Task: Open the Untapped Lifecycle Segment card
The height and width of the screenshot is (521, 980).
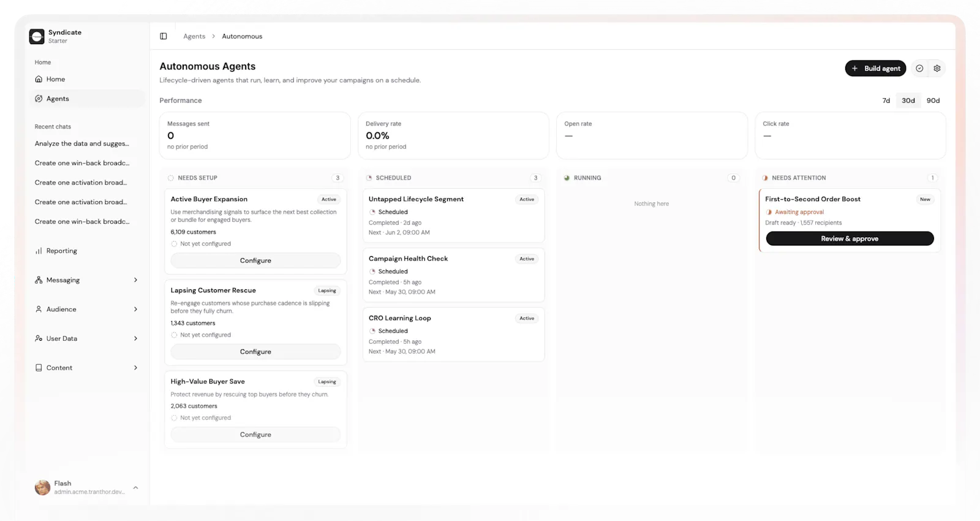Action: [453, 216]
